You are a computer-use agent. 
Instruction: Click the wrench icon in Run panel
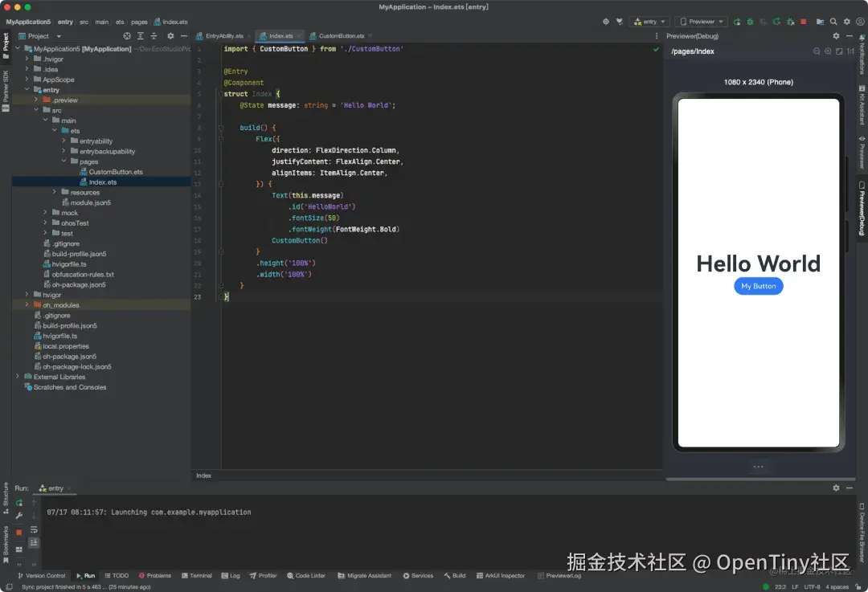pyautogui.click(x=18, y=516)
